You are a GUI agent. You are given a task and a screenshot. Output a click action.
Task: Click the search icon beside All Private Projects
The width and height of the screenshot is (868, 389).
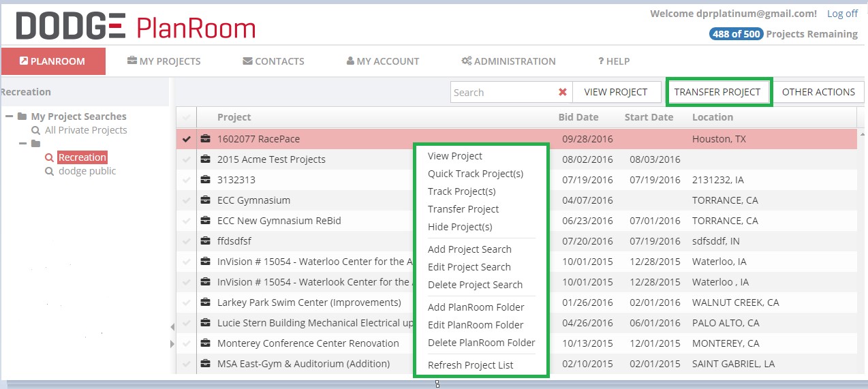(35, 131)
